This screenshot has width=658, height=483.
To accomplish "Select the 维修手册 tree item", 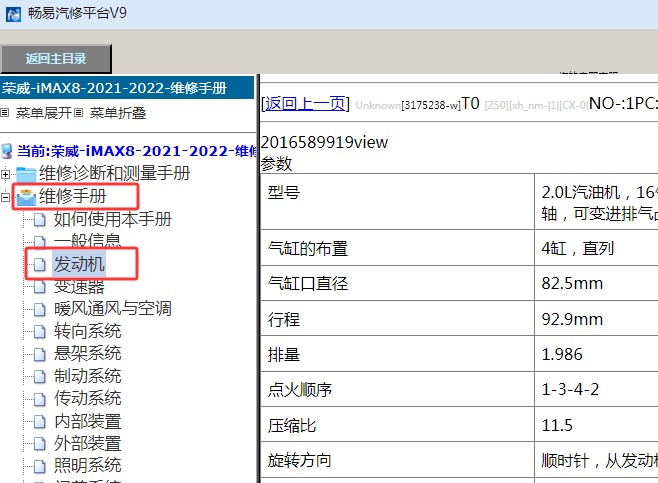I will tap(72, 196).
